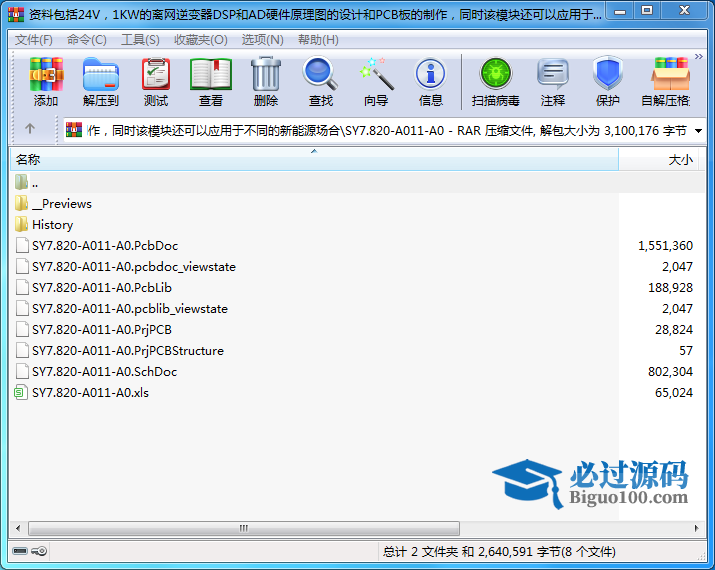This screenshot has width=715, height=570.
Task: Click the History folder icon
Action: (21, 224)
